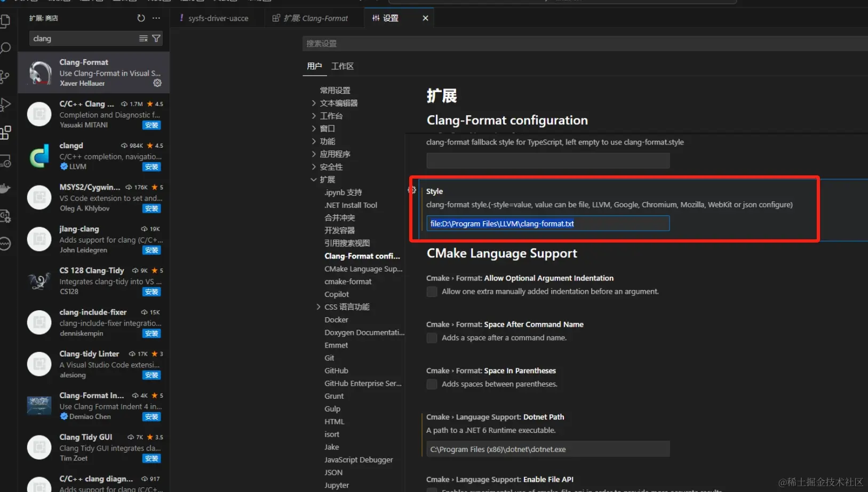Expand 安全性 settings section
Image resolution: width=868 pixels, height=492 pixels.
[x=314, y=167]
